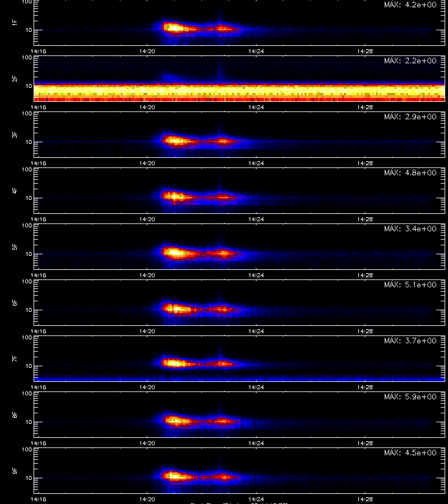Click 14:24 tick label under panel 1F
Viewport: 448px width, 504px height.
pos(256,51)
